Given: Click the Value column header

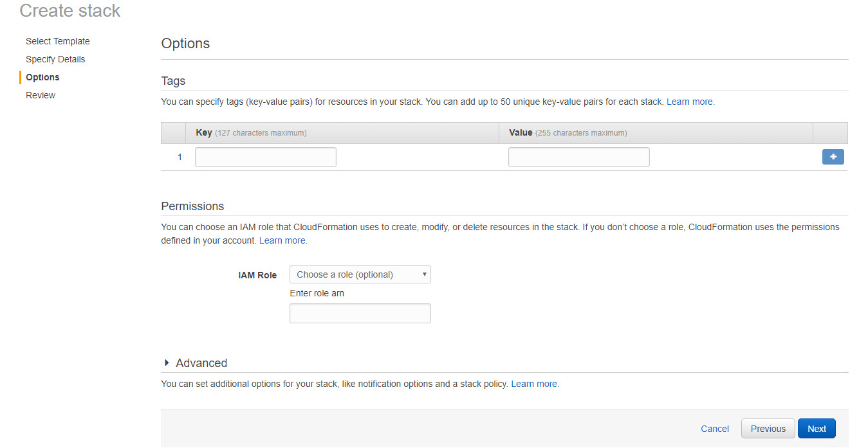Looking at the screenshot, I should [521, 133].
